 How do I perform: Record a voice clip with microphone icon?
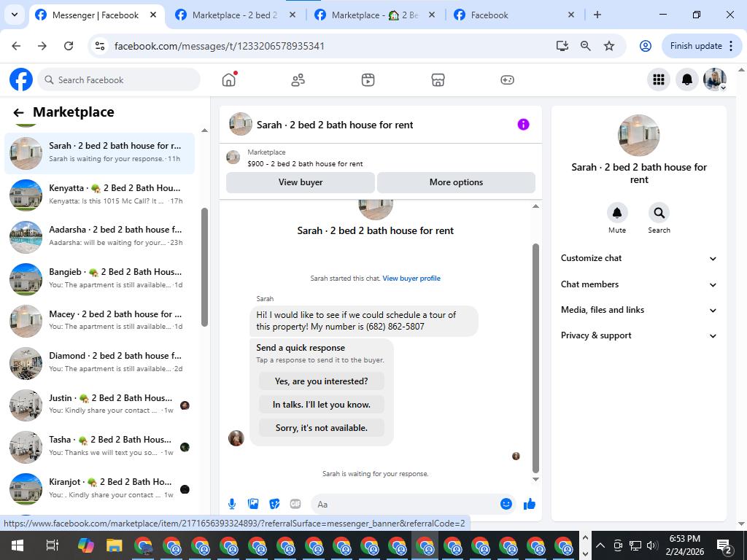coord(231,504)
